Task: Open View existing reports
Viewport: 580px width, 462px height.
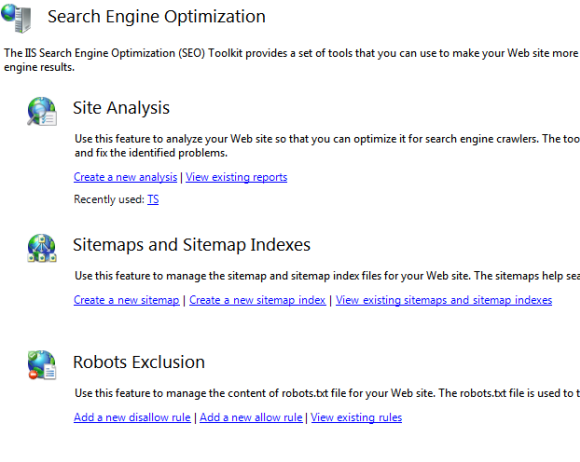Action: [236, 177]
